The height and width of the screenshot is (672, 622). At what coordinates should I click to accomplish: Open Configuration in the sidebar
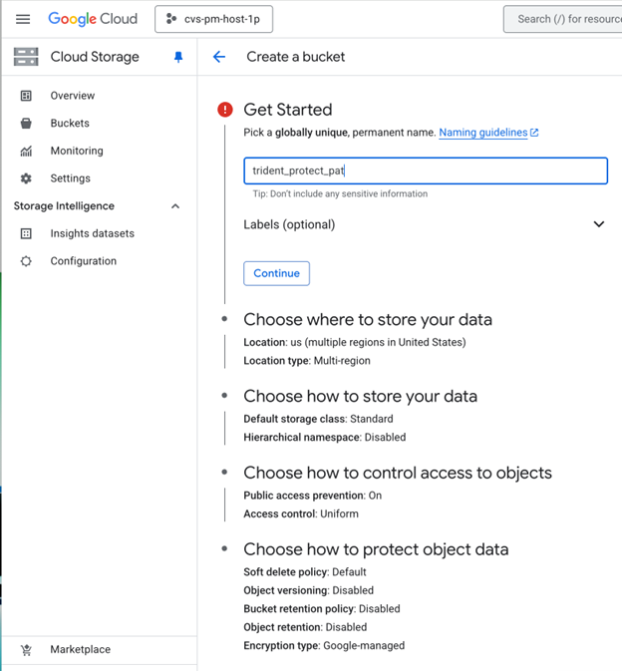[x=83, y=261]
